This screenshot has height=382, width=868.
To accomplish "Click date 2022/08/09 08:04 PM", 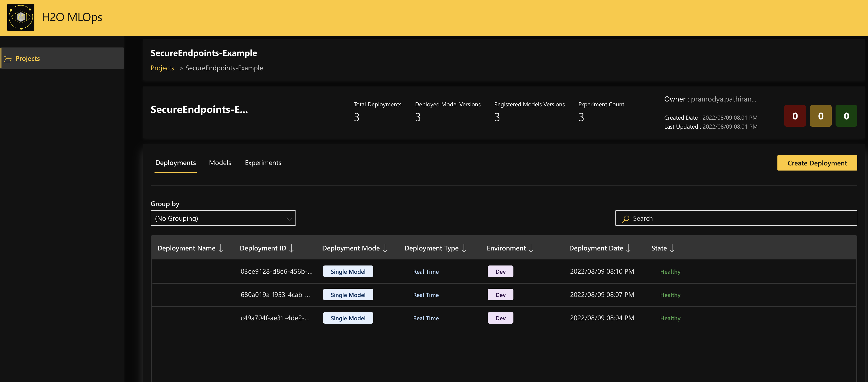I will coord(602,318).
